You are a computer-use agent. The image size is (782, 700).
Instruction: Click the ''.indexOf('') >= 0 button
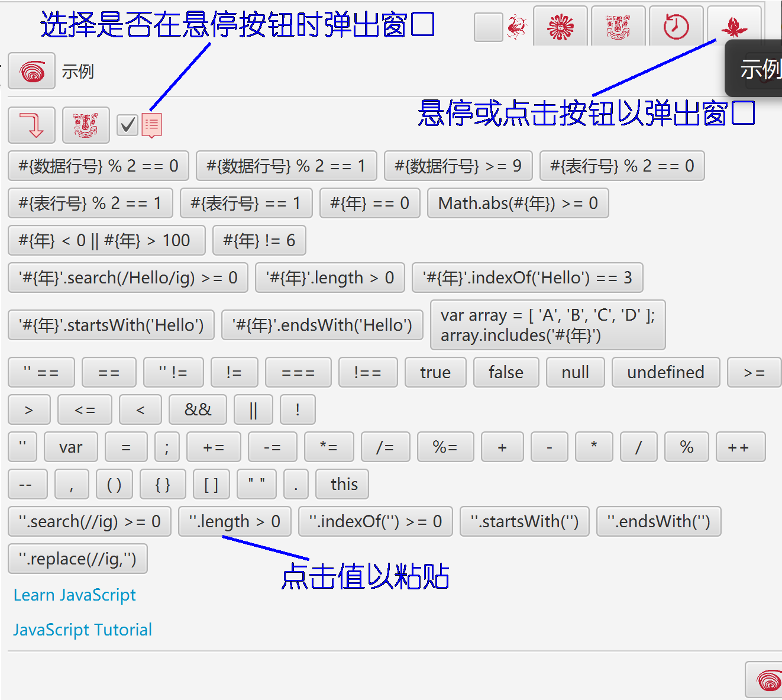(x=376, y=521)
